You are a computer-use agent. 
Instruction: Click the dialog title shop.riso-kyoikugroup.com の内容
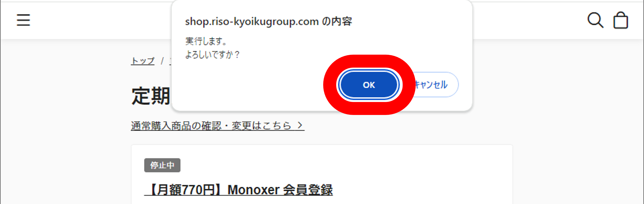point(268,22)
